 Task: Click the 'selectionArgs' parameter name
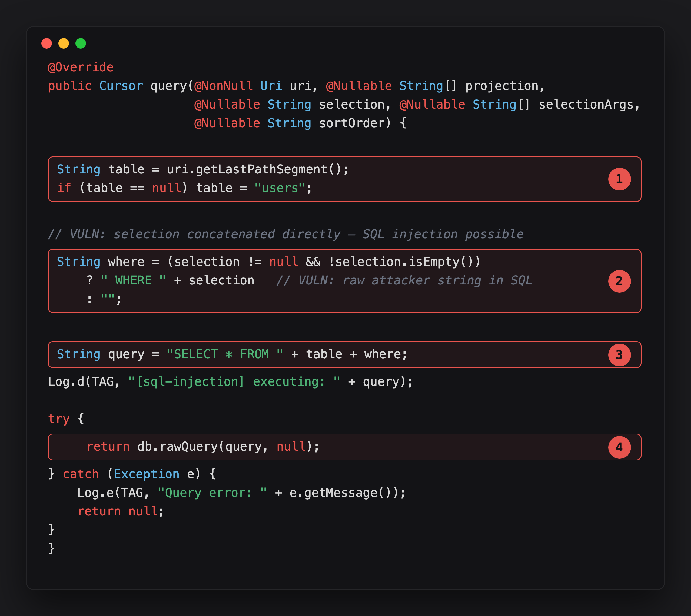(586, 105)
